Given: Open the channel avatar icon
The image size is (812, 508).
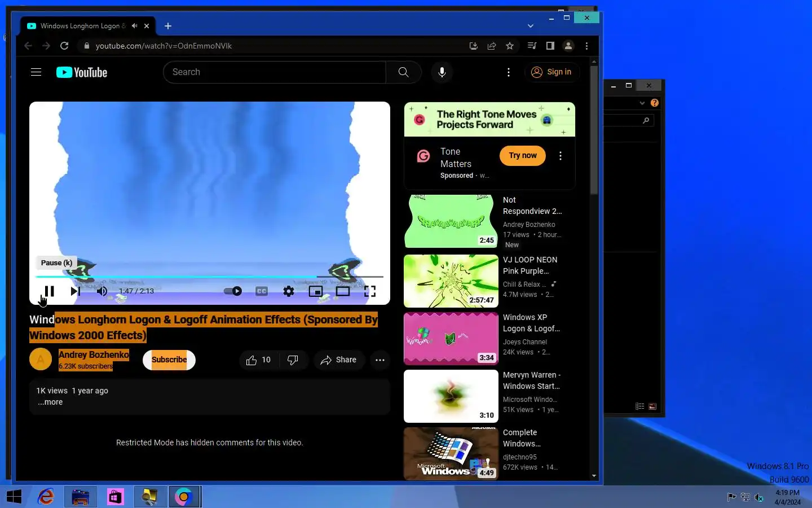Looking at the screenshot, I should [x=41, y=360].
